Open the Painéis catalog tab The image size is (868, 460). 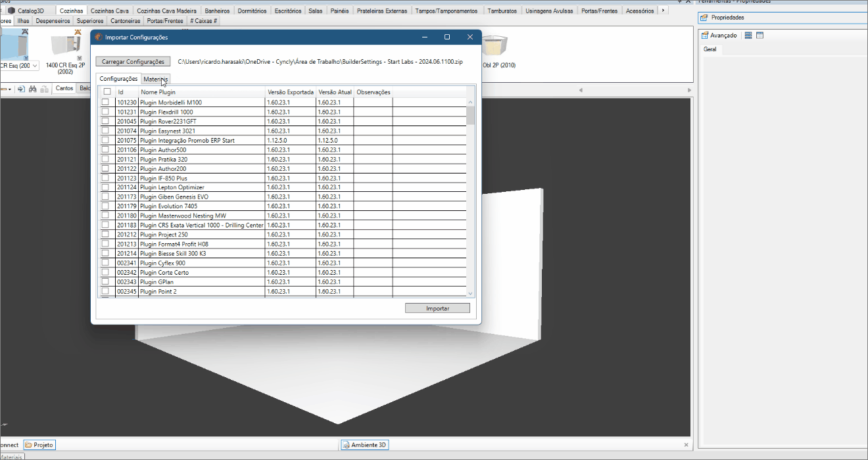coord(340,11)
